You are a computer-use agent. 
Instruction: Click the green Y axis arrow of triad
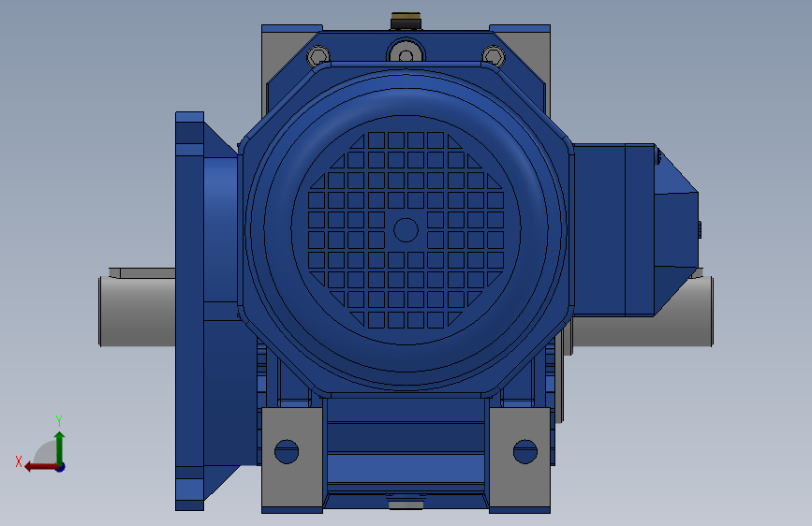[60, 447]
